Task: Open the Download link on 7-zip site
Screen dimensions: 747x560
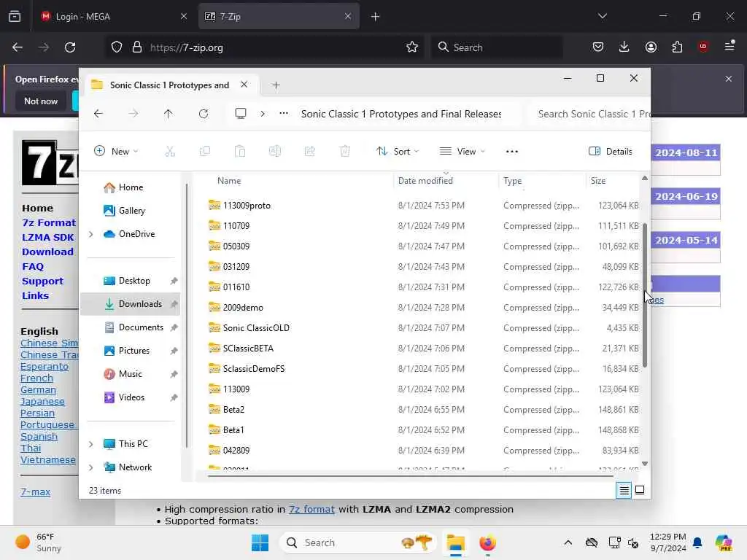Action: (47, 252)
